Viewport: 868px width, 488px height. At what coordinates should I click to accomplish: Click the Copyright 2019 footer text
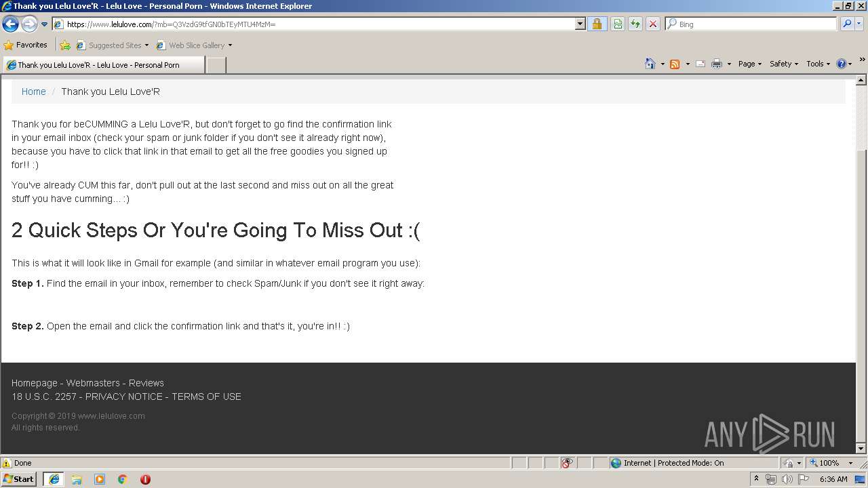pos(78,416)
